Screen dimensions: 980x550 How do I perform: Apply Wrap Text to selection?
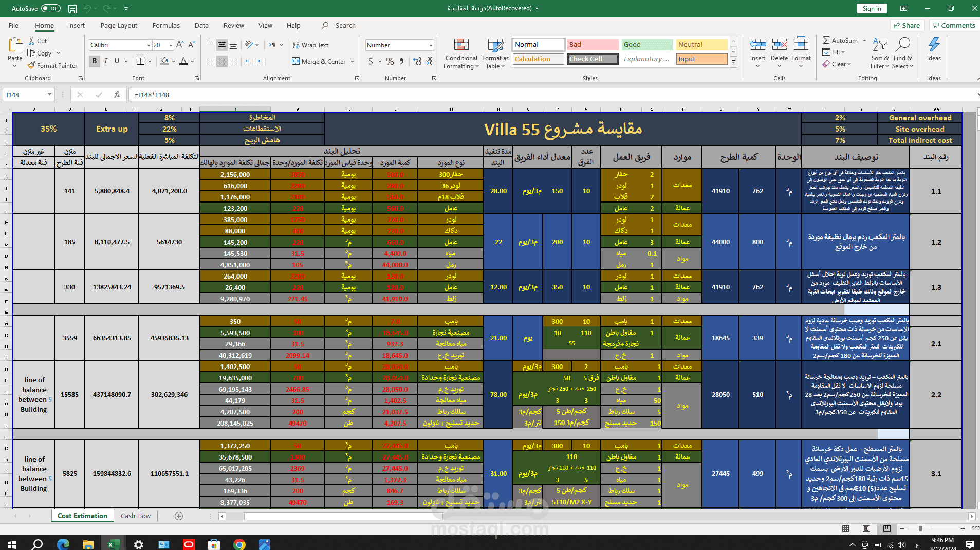(x=310, y=45)
